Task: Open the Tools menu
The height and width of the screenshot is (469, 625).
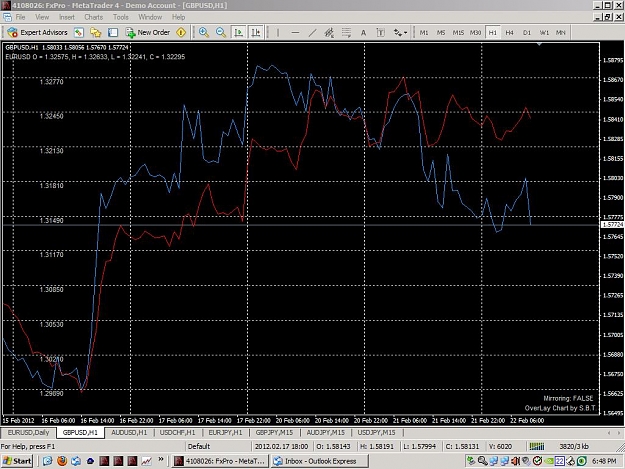Action: pyautogui.click(x=120, y=17)
